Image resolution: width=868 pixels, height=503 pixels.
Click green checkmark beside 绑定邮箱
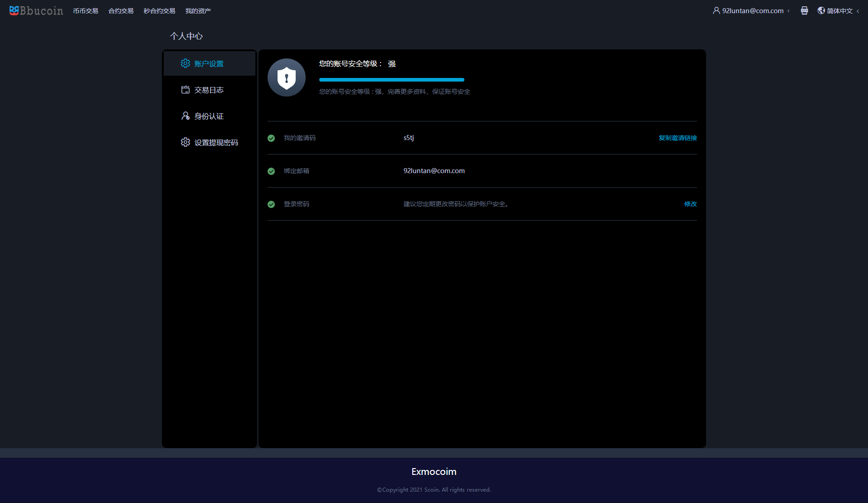click(x=271, y=171)
